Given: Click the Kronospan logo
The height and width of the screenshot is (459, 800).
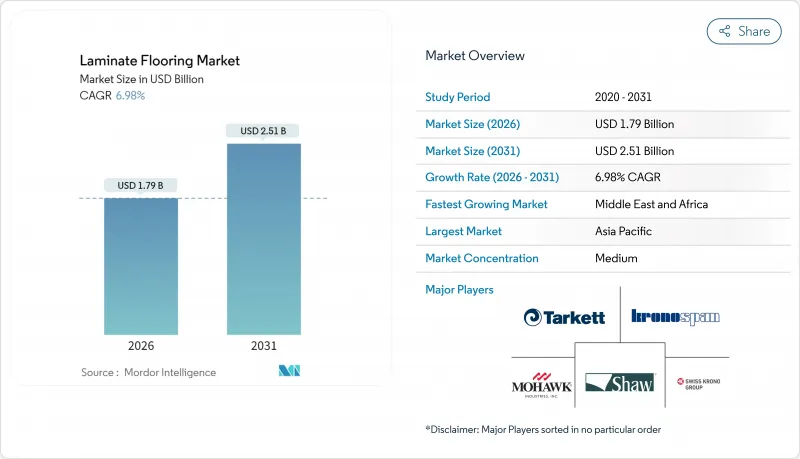Looking at the screenshot, I should [x=675, y=317].
